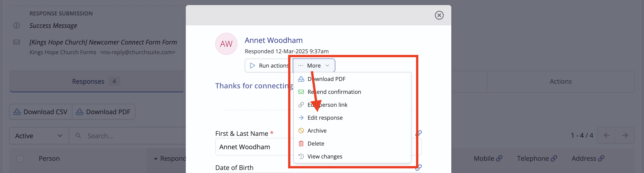
Task: Click the Telephone column link icon
Action: click(554, 158)
